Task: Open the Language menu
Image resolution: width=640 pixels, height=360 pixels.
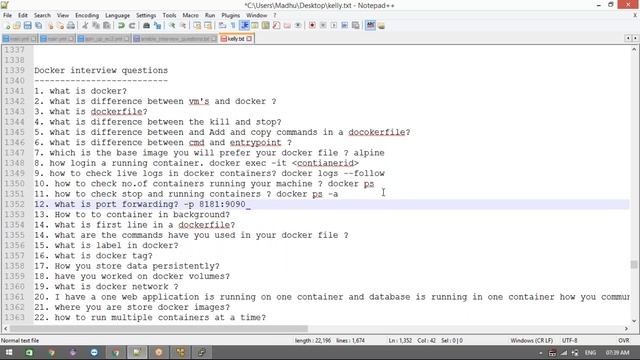Action: point(118,16)
